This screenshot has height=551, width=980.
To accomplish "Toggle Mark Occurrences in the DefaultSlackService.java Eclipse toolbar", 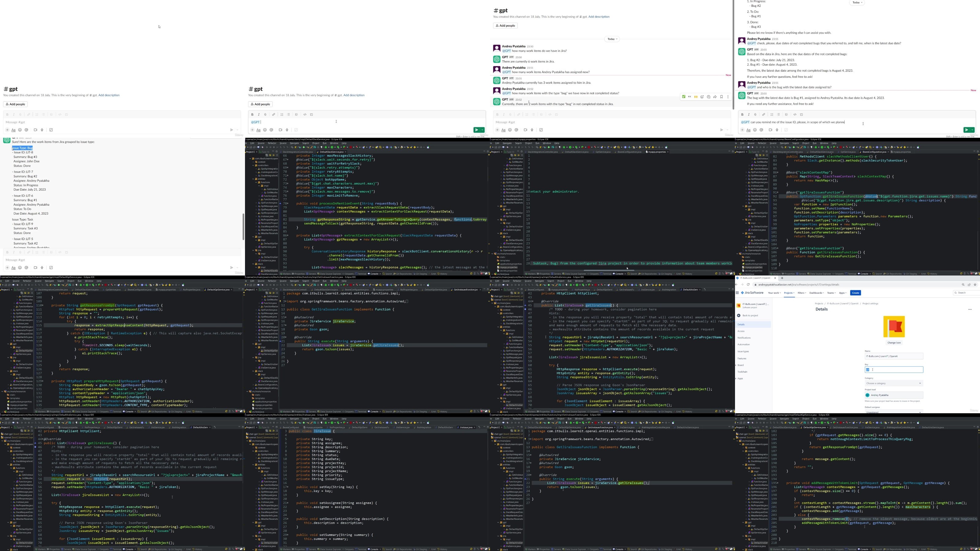I will coord(311,147).
